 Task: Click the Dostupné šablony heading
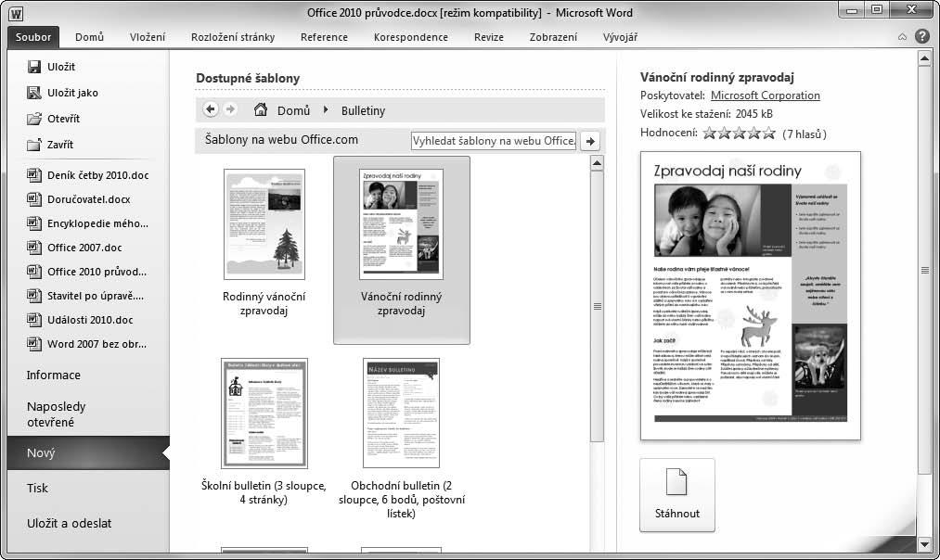click(248, 79)
